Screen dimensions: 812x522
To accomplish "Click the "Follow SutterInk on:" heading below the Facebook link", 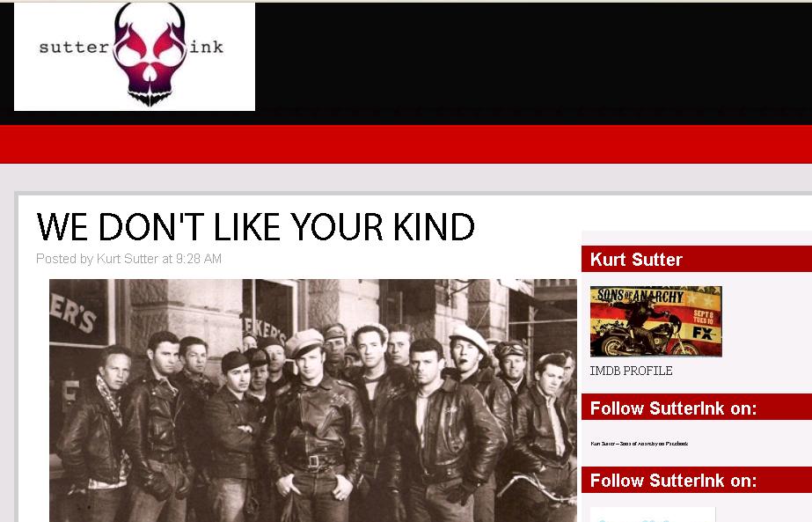I will coord(673,481).
